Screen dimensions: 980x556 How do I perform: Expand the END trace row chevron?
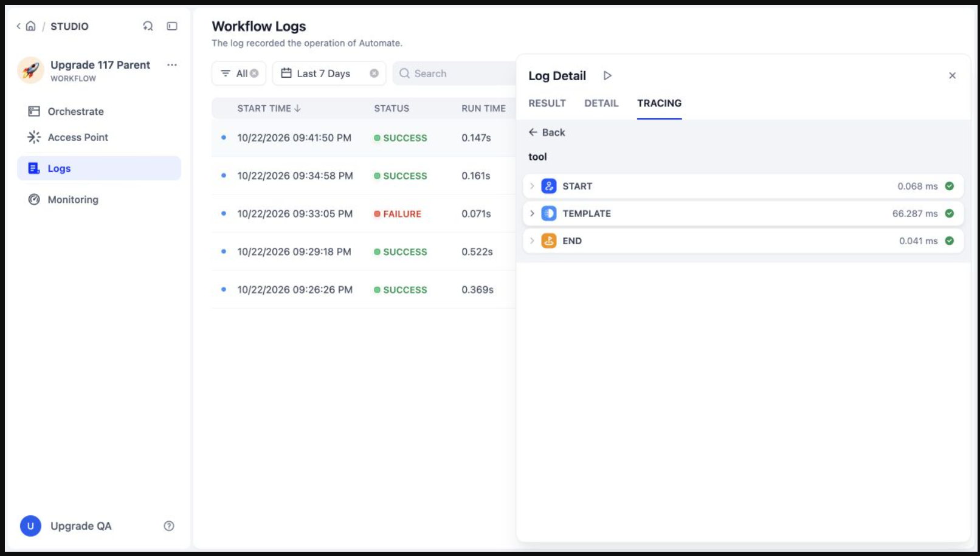pos(532,241)
